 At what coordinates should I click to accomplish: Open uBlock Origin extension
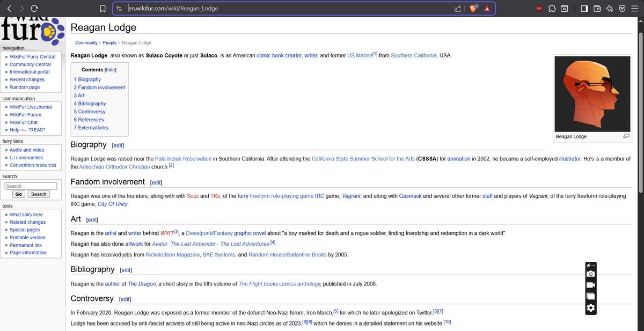point(539,9)
